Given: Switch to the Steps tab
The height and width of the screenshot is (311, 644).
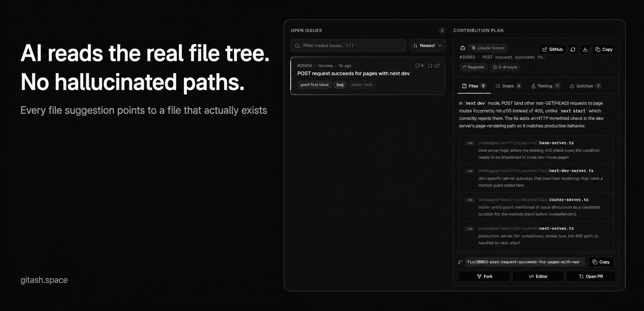Looking at the screenshot, I should coord(508,86).
